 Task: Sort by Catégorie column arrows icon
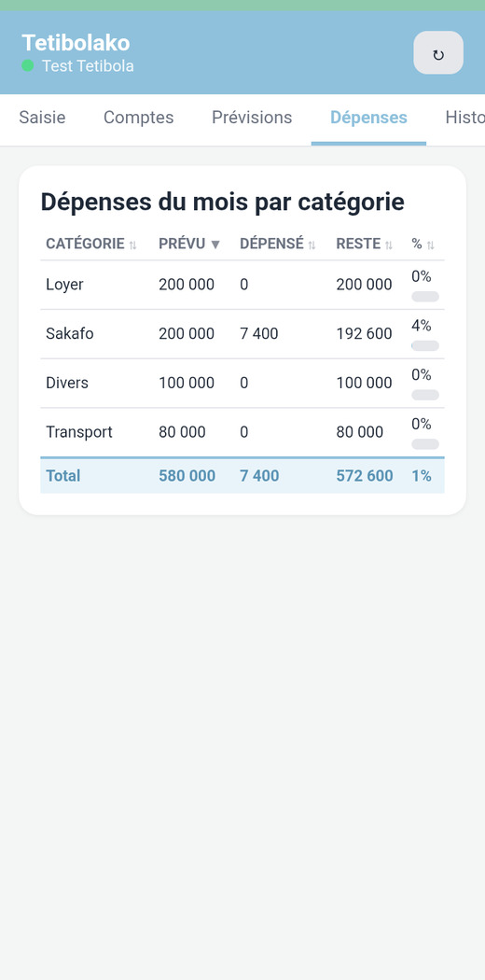click(132, 245)
